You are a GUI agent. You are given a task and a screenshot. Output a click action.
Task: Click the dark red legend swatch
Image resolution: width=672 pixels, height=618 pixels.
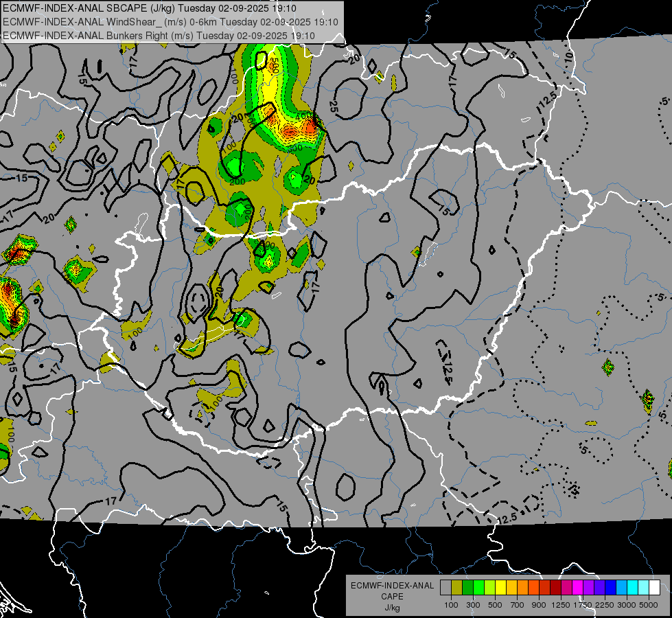pyautogui.click(x=555, y=587)
